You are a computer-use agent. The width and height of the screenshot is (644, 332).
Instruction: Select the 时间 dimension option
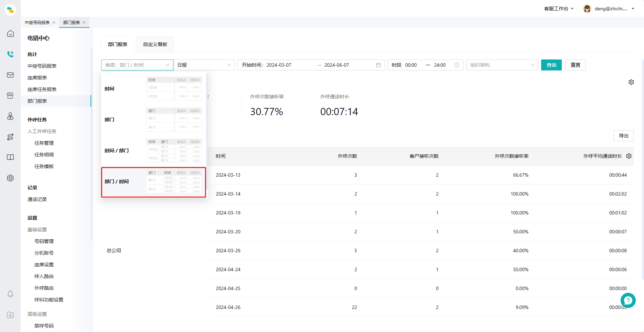(153, 89)
